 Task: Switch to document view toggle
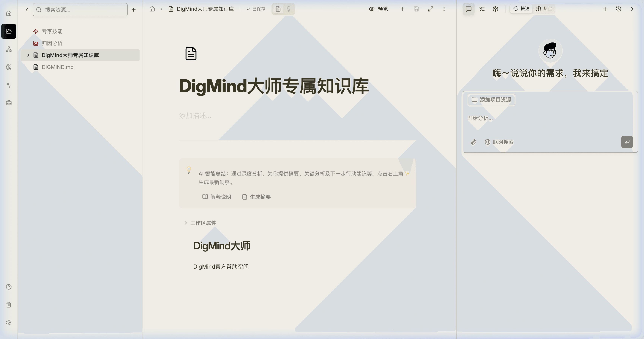[x=278, y=9]
